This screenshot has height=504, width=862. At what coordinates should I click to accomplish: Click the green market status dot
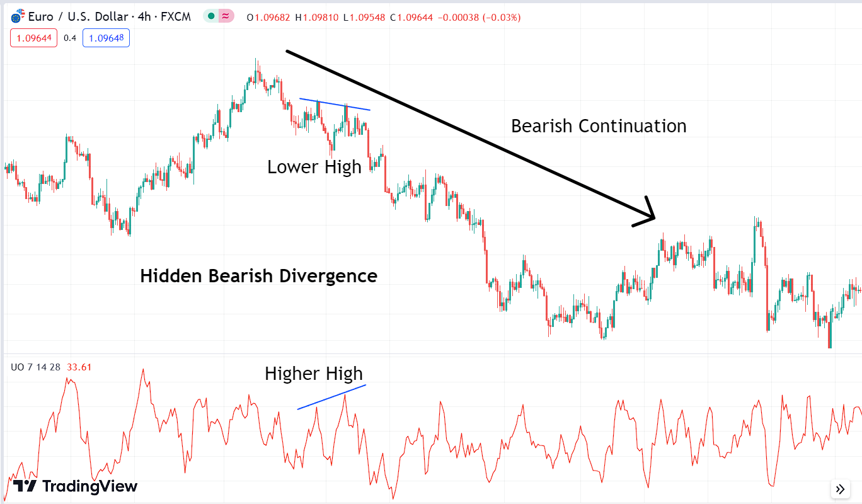(x=211, y=17)
